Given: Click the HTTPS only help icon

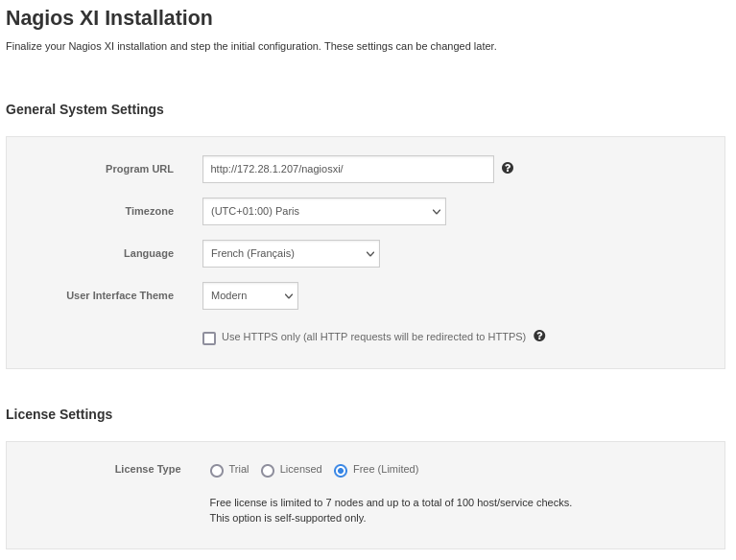Looking at the screenshot, I should pos(540,336).
